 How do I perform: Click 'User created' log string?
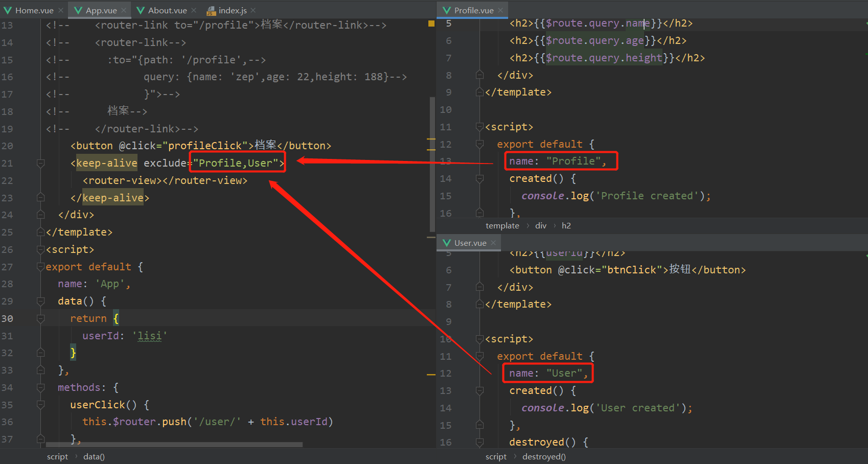coord(638,408)
